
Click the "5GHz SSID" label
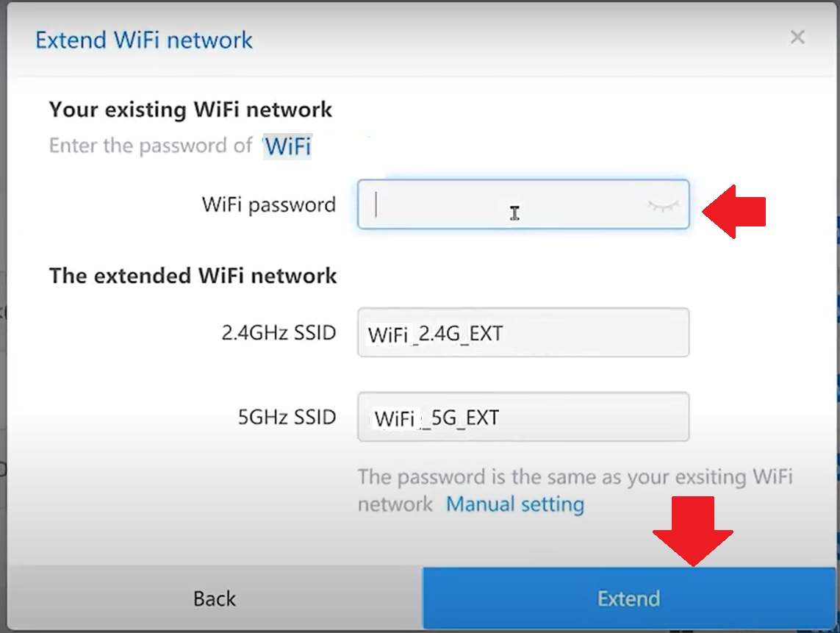click(x=287, y=418)
